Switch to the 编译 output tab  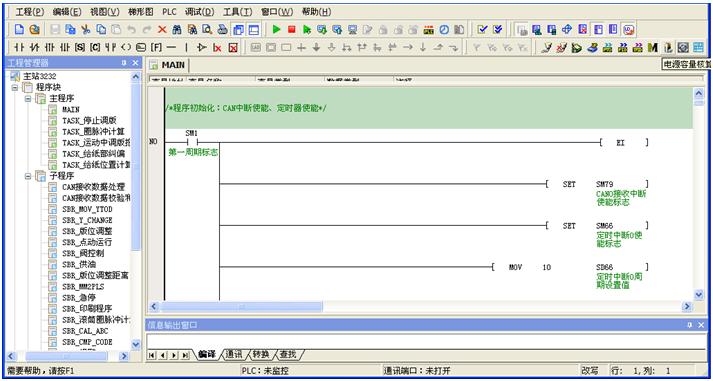click(x=207, y=354)
